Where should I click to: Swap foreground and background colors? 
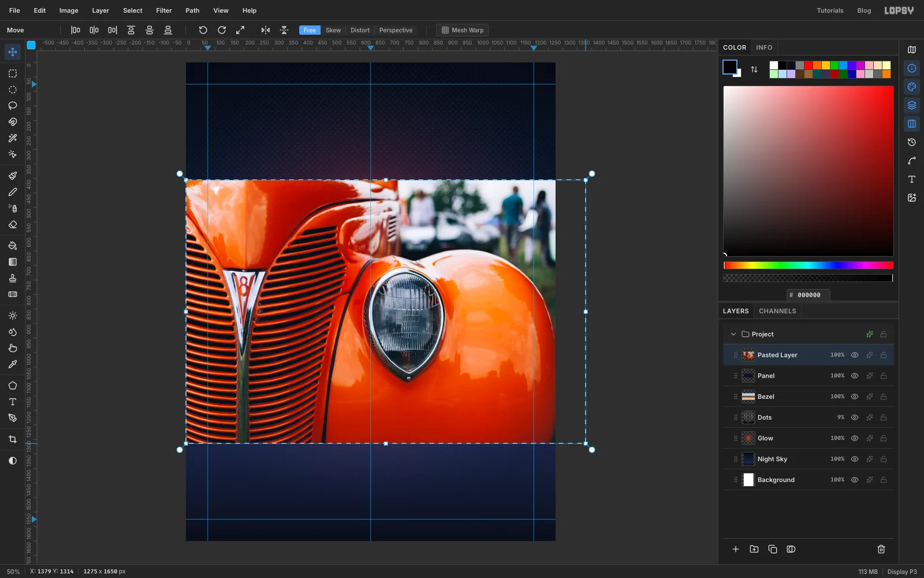[754, 69]
